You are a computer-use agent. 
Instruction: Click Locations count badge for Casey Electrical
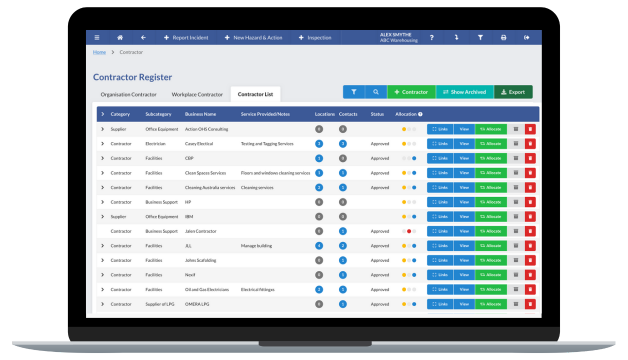point(319,144)
